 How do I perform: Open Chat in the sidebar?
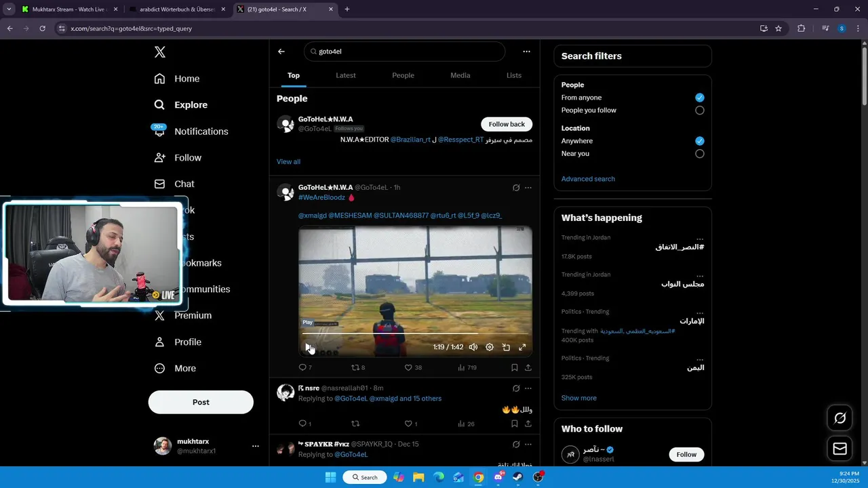tap(174, 184)
